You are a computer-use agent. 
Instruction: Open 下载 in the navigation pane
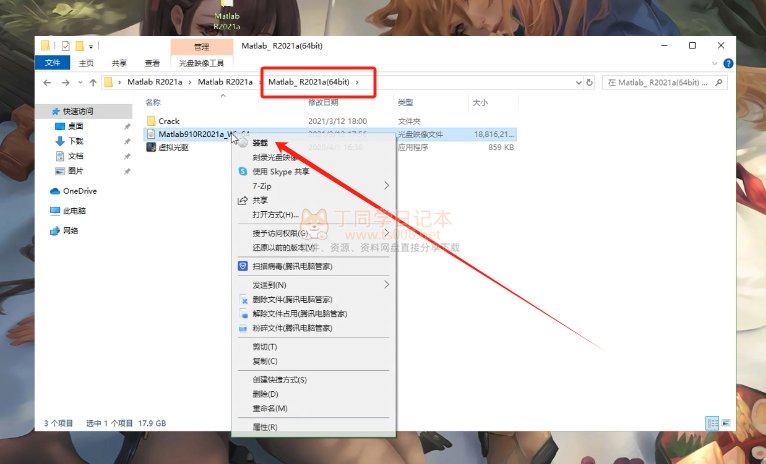[x=76, y=141]
